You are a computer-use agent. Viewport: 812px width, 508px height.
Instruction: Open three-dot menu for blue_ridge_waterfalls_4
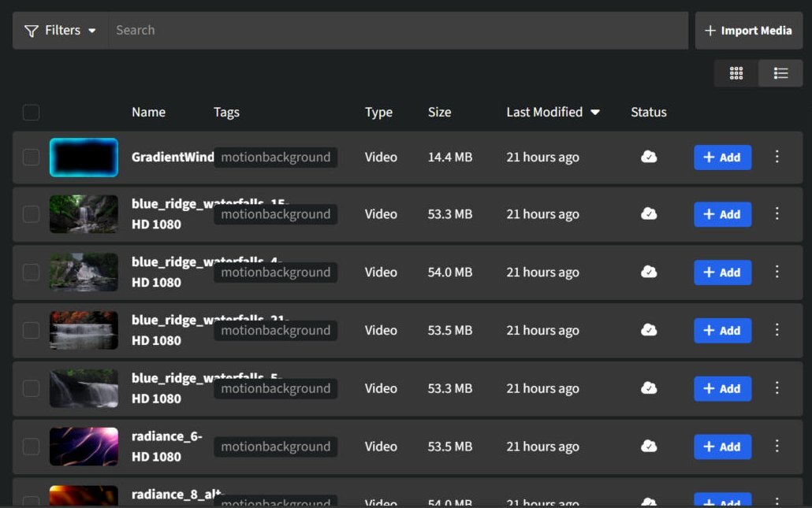point(777,272)
